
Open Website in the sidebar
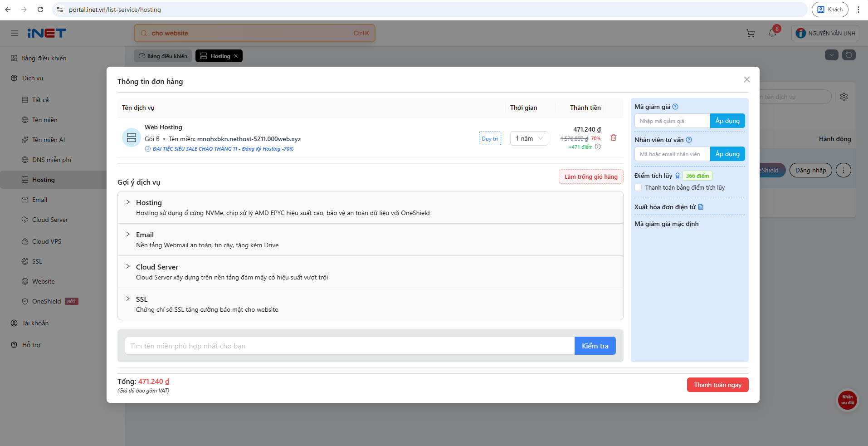(43, 281)
